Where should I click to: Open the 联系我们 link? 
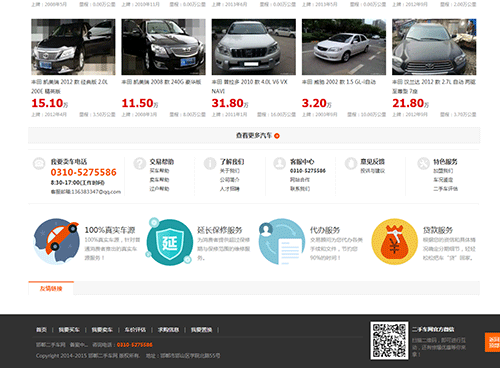click(x=300, y=189)
